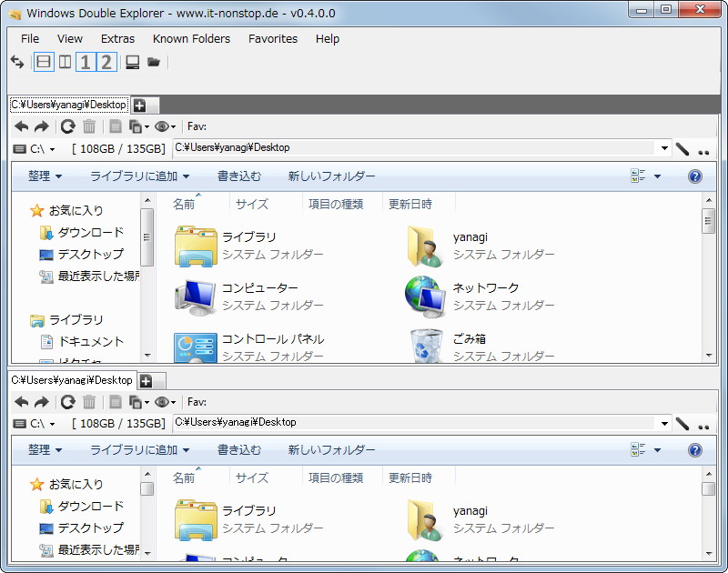
Task: Click the paste icon in upper pane
Action: 116,126
